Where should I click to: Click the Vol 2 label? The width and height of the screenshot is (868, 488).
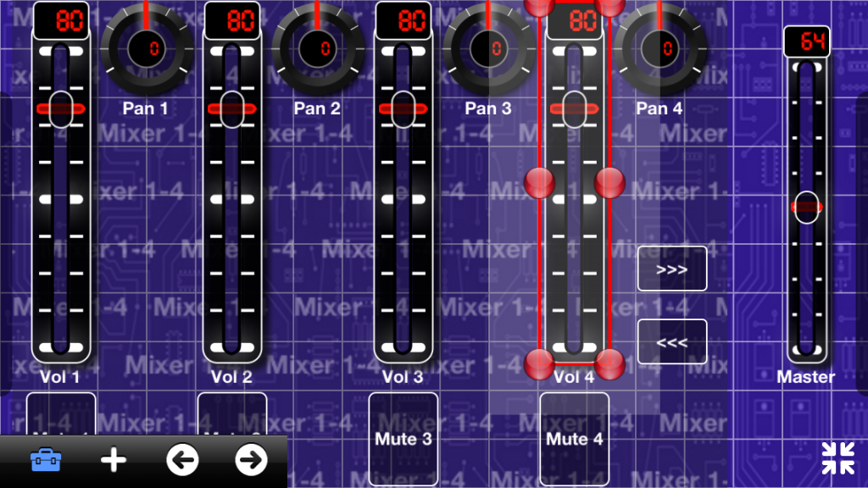pyautogui.click(x=231, y=377)
